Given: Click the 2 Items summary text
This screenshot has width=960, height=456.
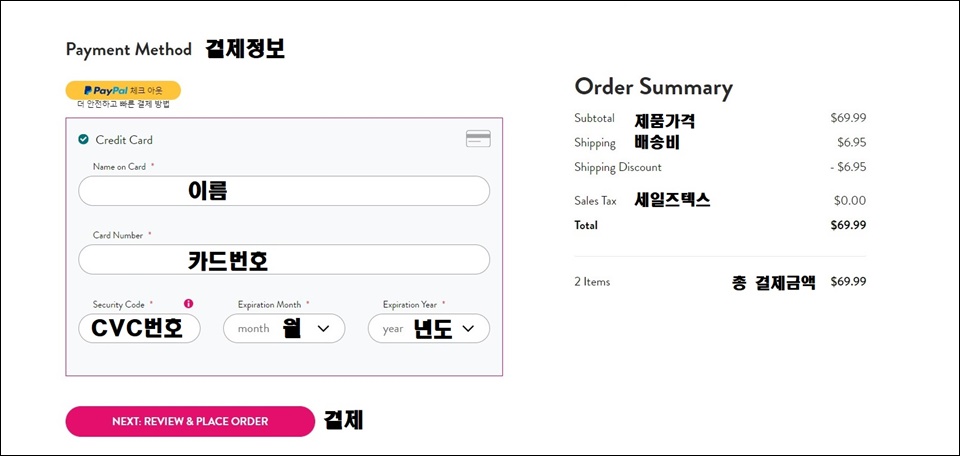Looking at the screenshot, I should pyautogui.click(x=592, y=282).
